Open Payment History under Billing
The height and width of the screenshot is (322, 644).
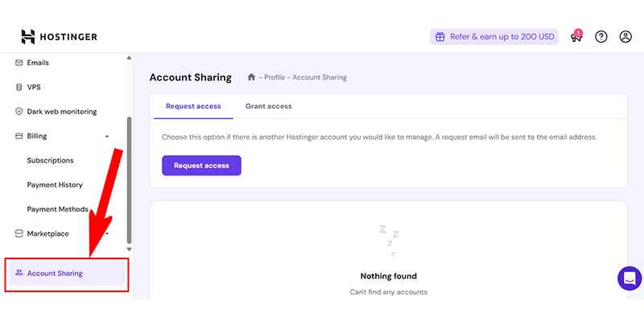coord(55,185)
